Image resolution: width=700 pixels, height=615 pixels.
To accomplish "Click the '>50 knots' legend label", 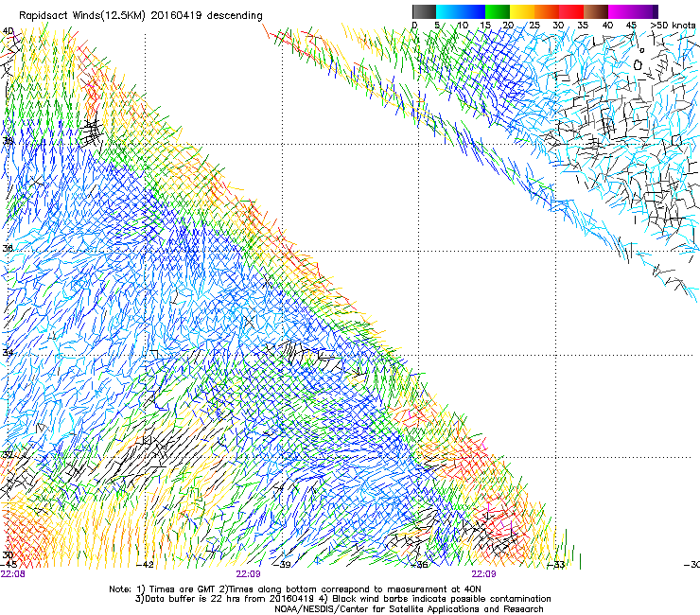I will 673,26.
